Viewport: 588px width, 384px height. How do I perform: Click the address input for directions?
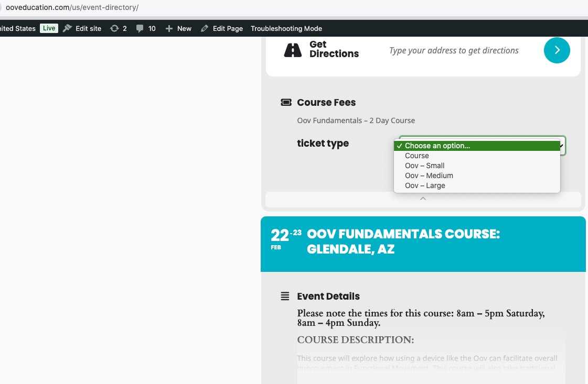(x=454, y=51)
